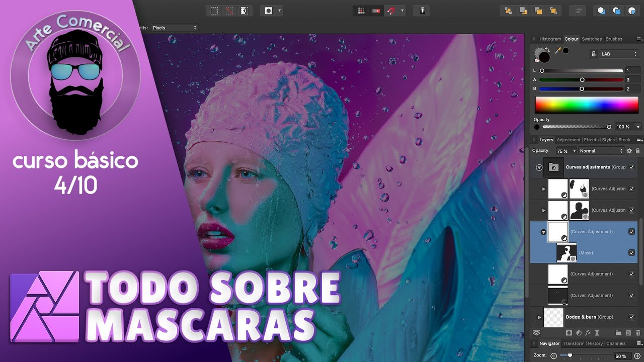Click the picked colour black swatch
The image size is (644, 362).
click(x=566, y=51)
